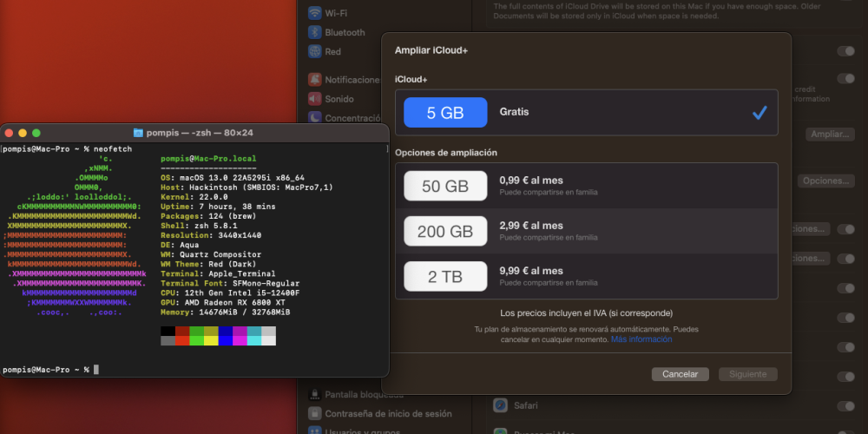Open the Red network globe icon
The height and width of the screenshot is (434, 868).
point(315,51)
